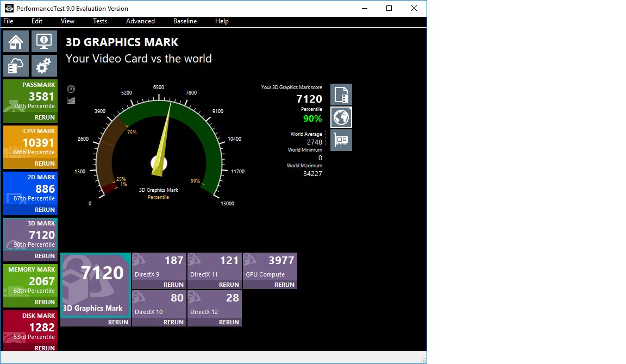Select the GPU Compute result tile
The height and width of the screenshot is (364, 626).
[270, 267]
